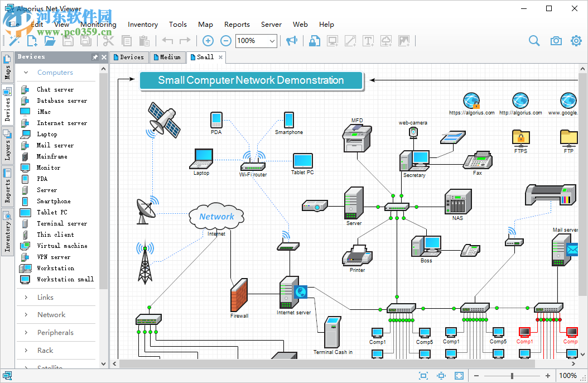Click the megaphone alerts icon in toolbar

[291, 41]
